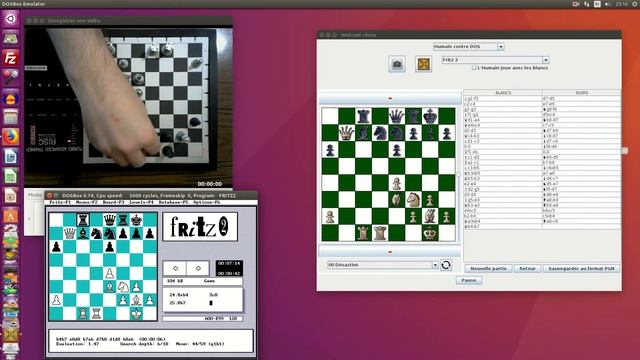Open the Board-F3 menu in Fritz
The height and width of the screenshot is (360, 640).
click(x=113, y=202)
